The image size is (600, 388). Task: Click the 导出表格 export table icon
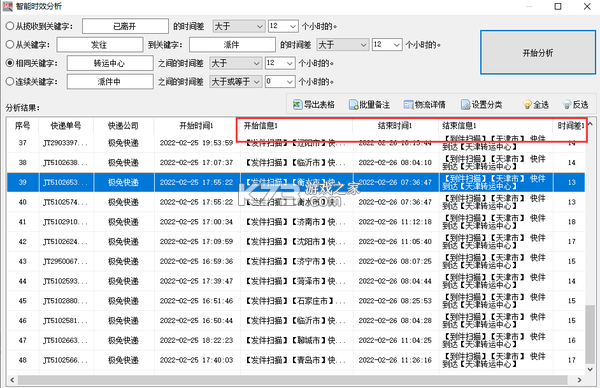298,104
